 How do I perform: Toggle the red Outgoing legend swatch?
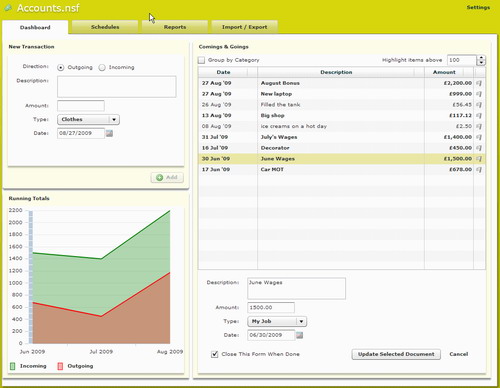click(60, 366)
